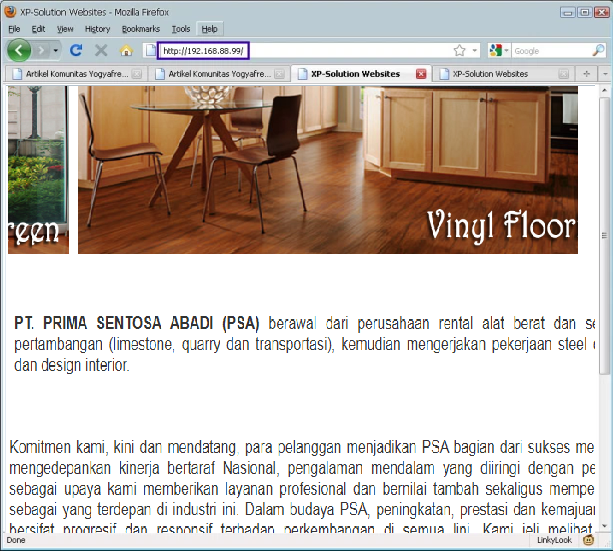613x551 pixels.
Task: Switch to the last XP-Solution Websites tab
Action: tap(503, 74)
